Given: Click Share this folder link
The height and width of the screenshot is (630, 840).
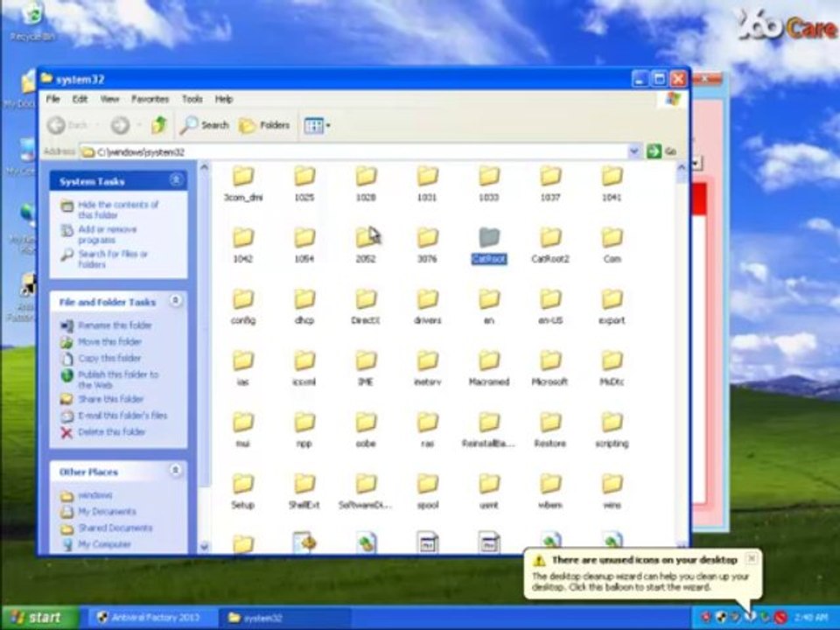Looking at the screenshot, I should click(x=111, y=399).
